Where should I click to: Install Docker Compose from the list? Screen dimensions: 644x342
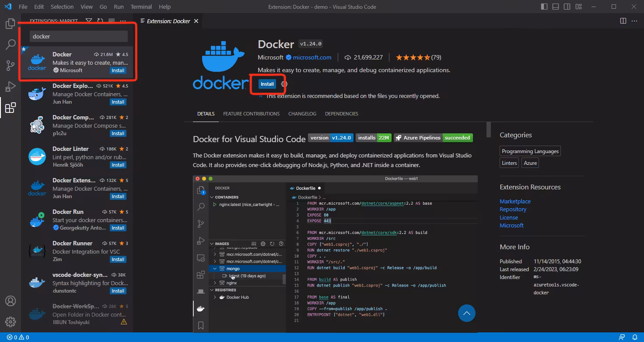coord(118,133)
